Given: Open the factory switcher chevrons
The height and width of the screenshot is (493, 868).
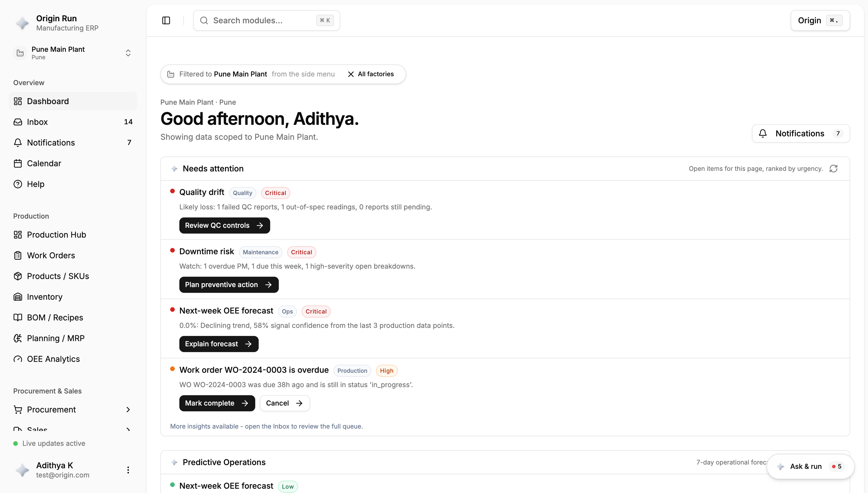Looking at the screenshot, I should [x=128, y=53].
